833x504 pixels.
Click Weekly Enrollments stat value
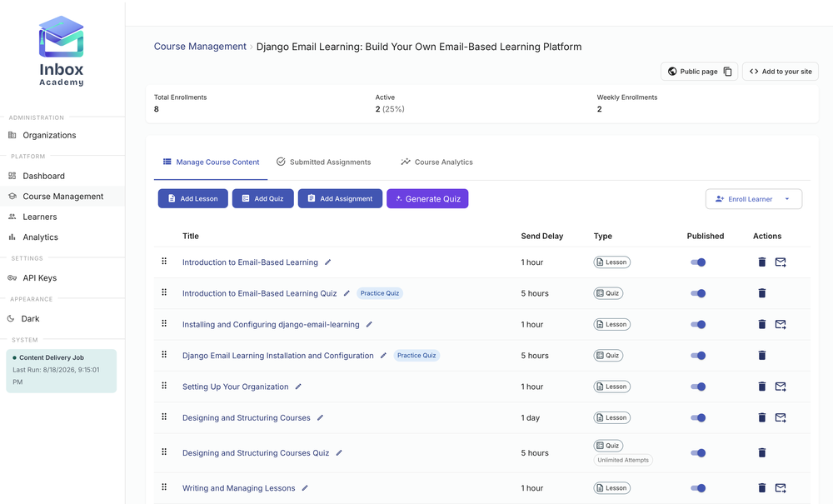(599, 109)
